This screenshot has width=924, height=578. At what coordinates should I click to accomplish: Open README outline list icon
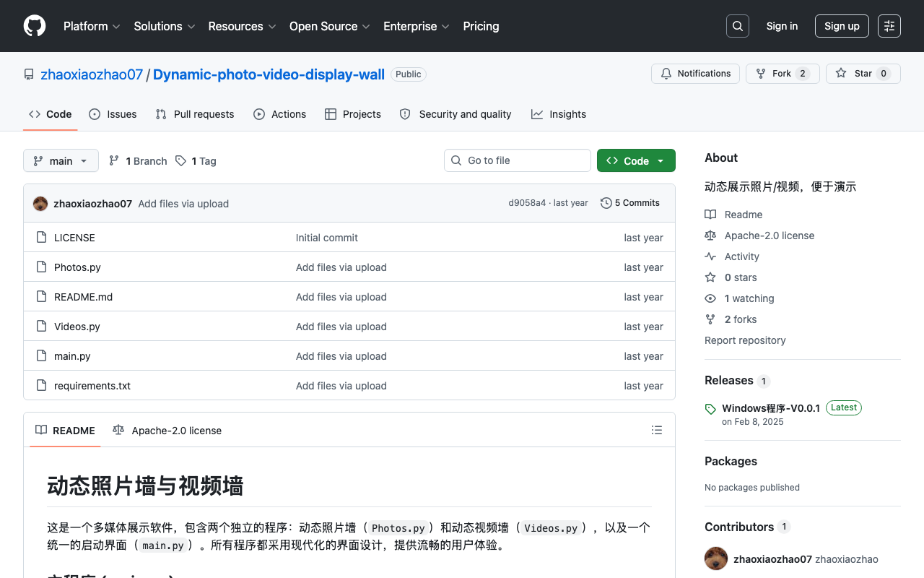tap(657, 430)
